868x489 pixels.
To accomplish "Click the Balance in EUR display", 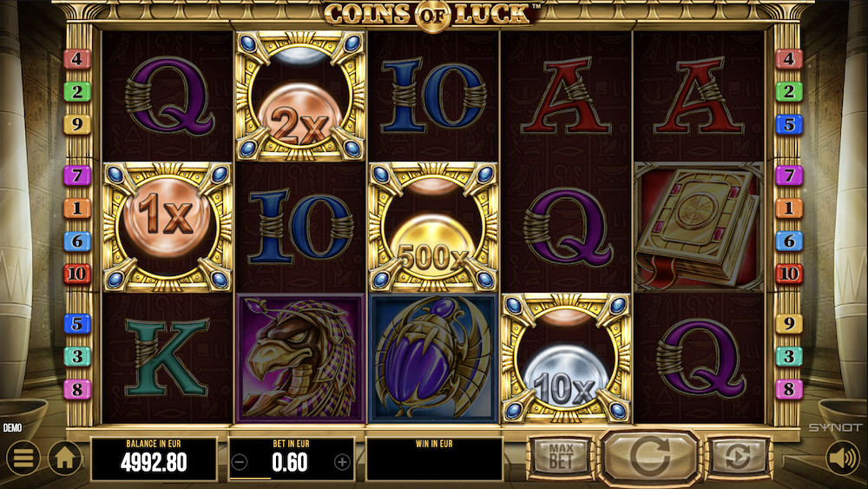I will coord(154,459).
